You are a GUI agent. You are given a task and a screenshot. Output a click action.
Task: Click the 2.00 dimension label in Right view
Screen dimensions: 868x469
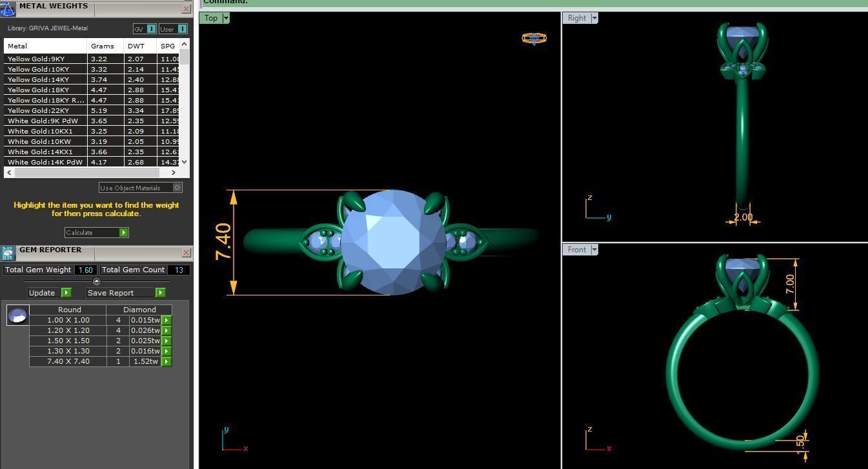click(743, 217)
